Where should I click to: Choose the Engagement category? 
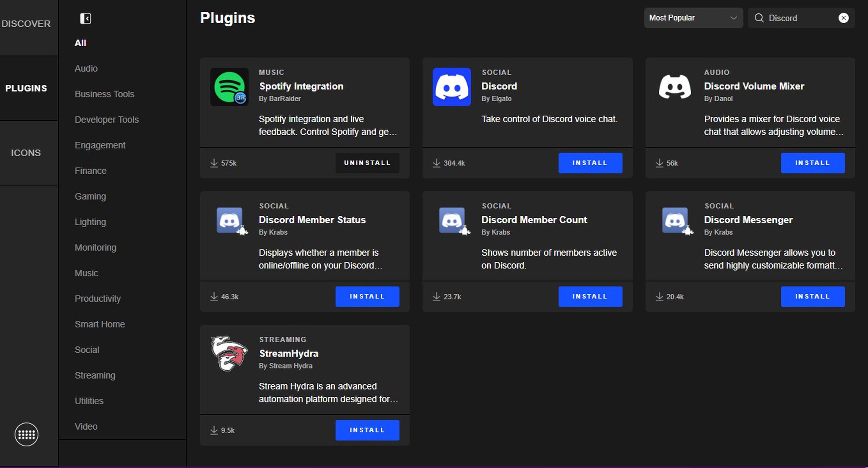pos(100,145)
